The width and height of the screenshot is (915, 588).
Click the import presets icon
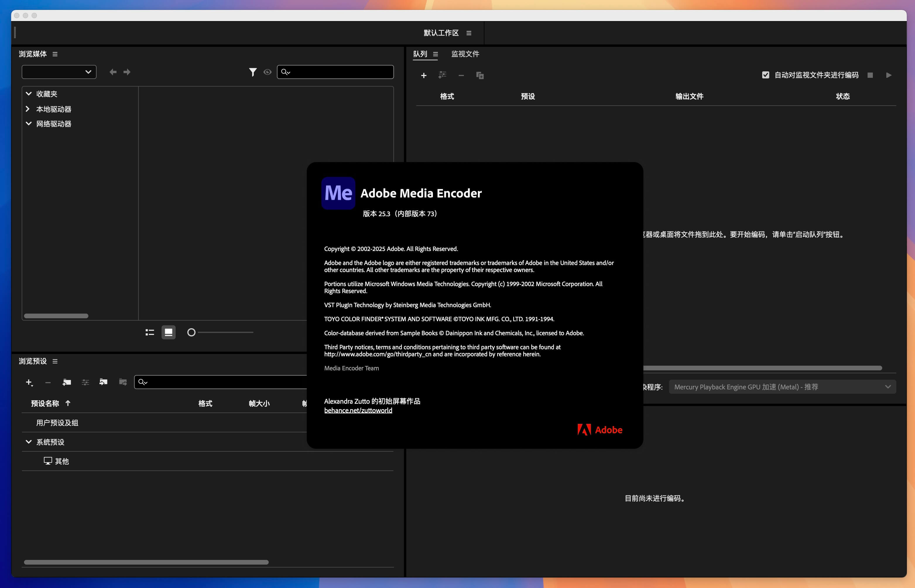104,382
